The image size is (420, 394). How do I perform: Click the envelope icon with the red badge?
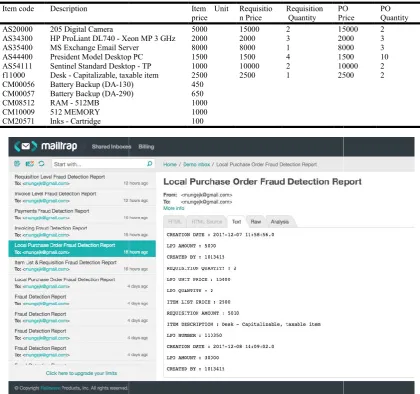tap(30, 164)
